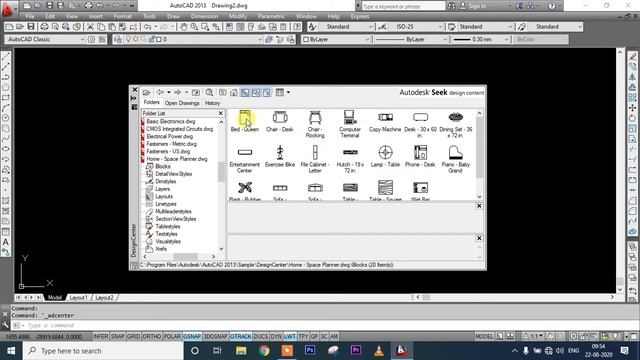Switch to Layout1 tab
Screen dimensions: 640x360
coord(78,298)
